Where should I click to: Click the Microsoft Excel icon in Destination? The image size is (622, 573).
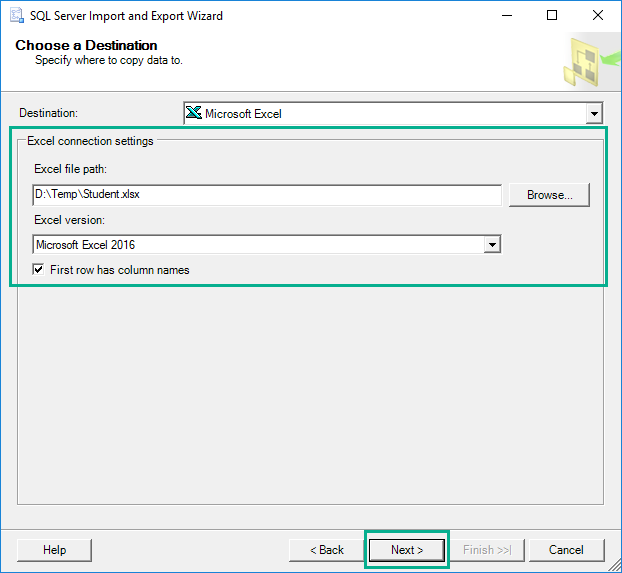[194, 113]
